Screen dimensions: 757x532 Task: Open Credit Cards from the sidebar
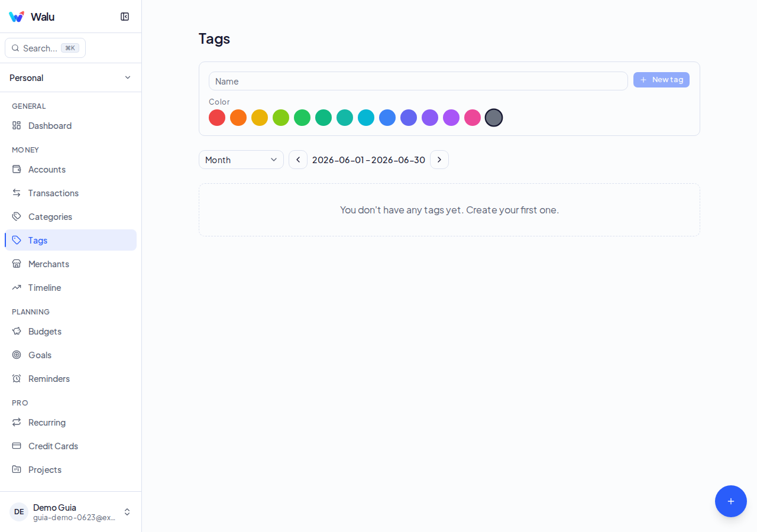[70, 446]
